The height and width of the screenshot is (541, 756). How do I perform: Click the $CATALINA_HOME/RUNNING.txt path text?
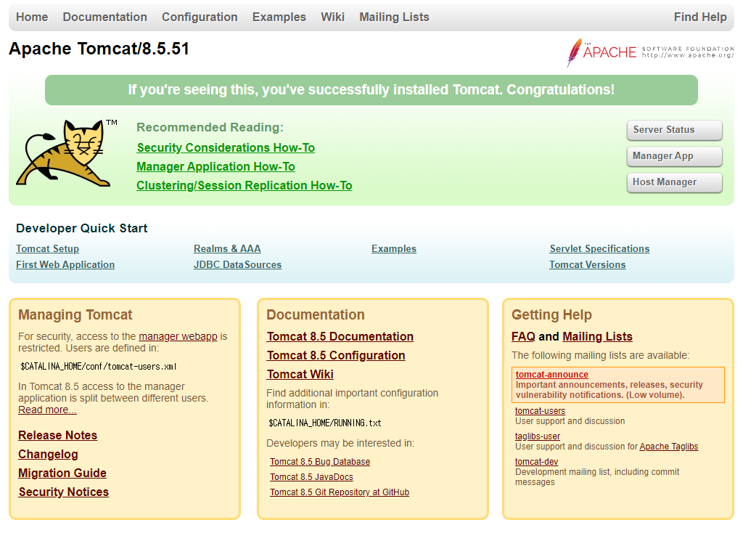click(x=324, y=423)
